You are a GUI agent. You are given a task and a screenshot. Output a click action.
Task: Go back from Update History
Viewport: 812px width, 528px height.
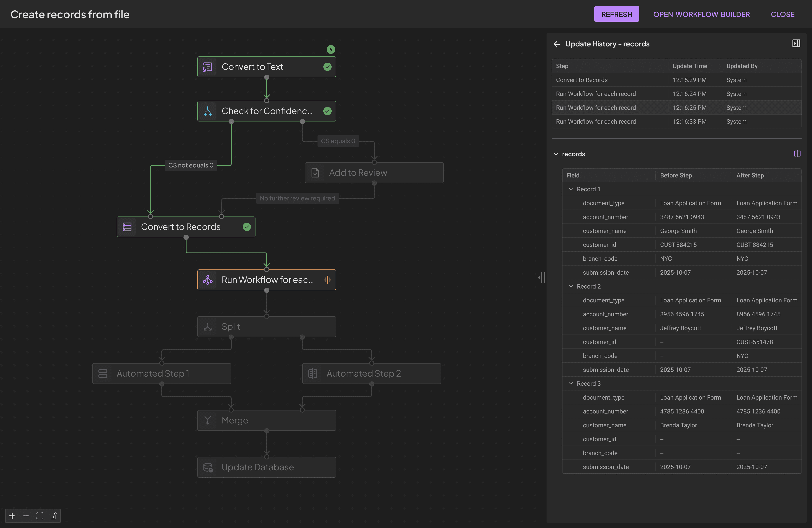557,44
